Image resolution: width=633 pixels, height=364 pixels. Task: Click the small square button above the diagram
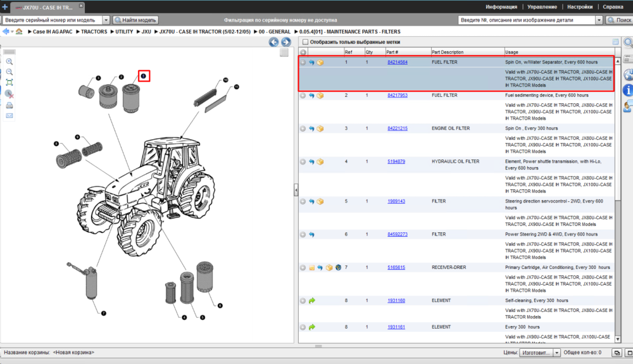point(284,53)
